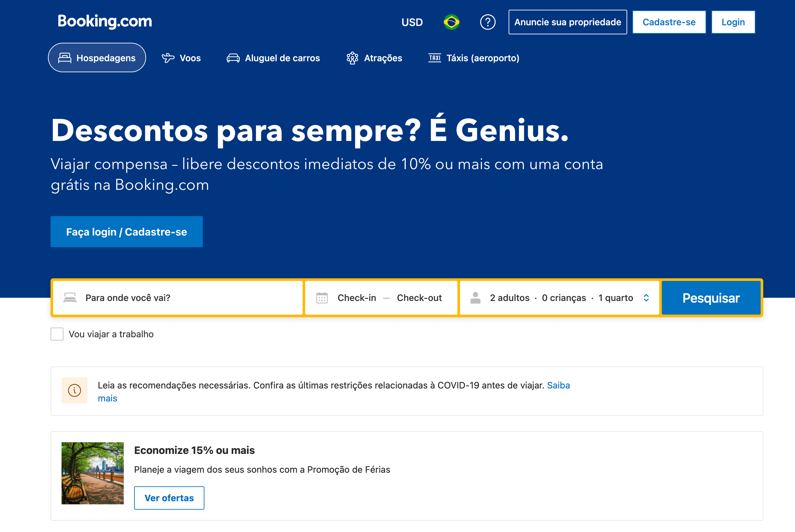Open the Aluguel de carros tab
This screenshot has height=532, width=795.
(x=273, y=58)
